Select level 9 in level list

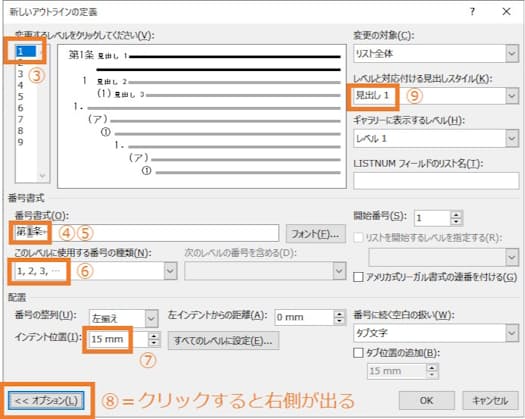point(21,142)
